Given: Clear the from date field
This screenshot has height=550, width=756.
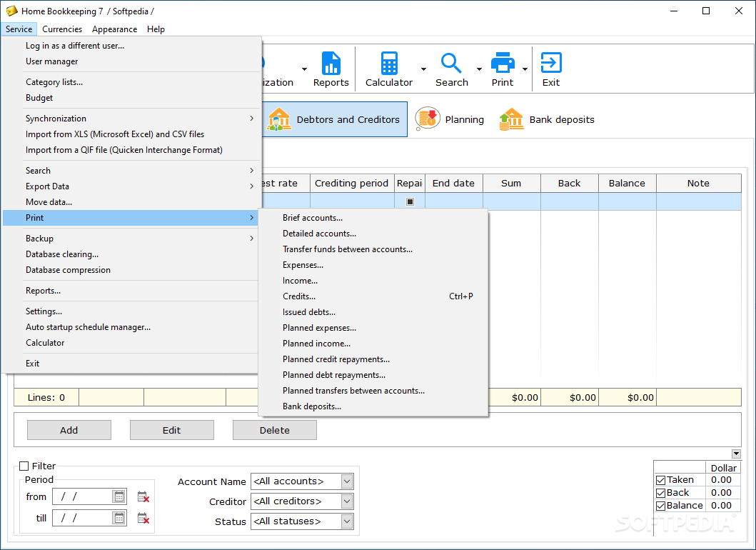Looking at the screenshot, I should (x=143, y=496).
